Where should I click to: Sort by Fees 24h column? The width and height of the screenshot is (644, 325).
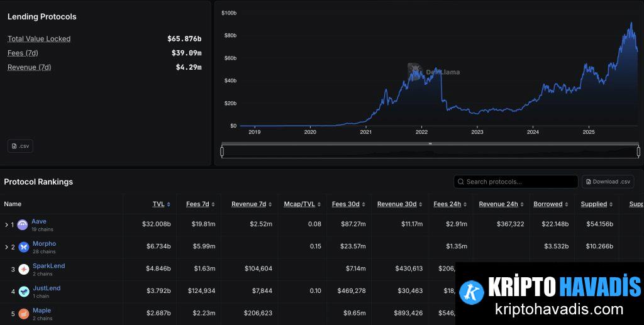pyautogui.click(x=450, y=204)
